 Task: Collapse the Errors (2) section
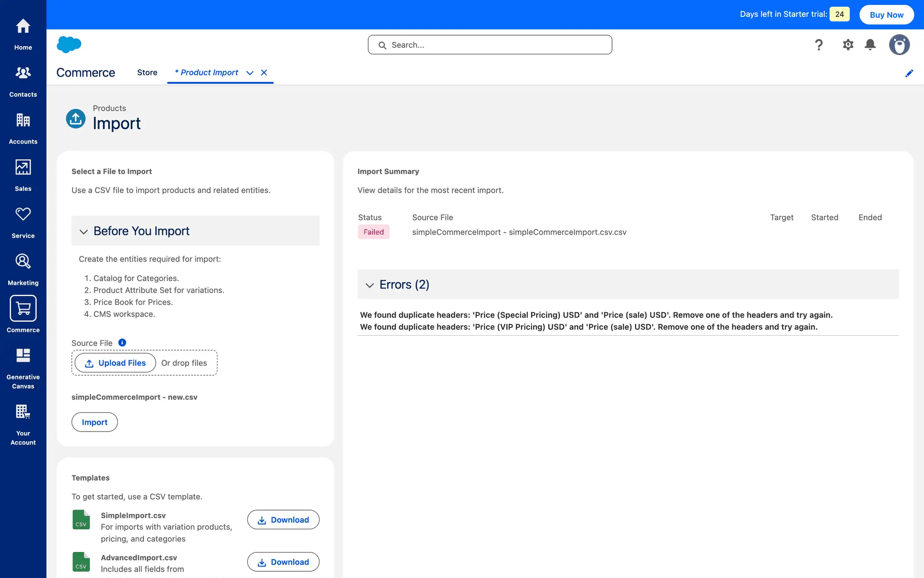(x=370, y=285)
